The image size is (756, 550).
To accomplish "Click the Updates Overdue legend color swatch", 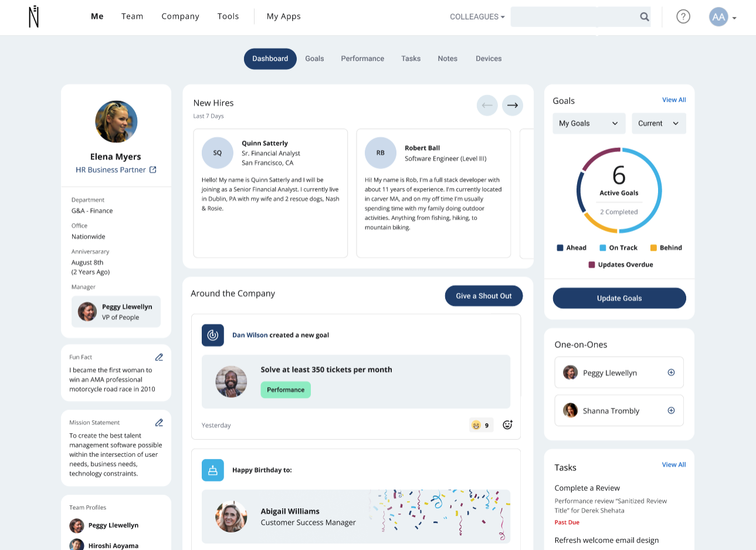I will [x=592, y=265].
